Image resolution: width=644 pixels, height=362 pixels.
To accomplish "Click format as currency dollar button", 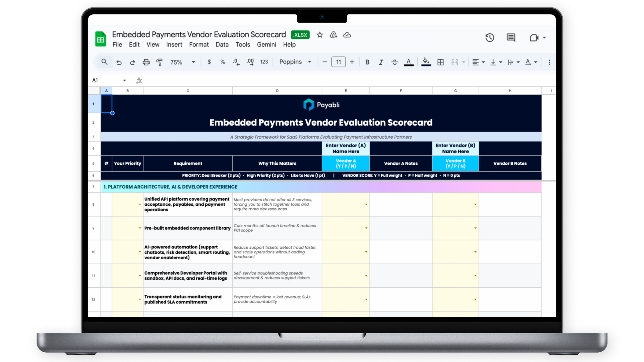I will coord(209,62).
